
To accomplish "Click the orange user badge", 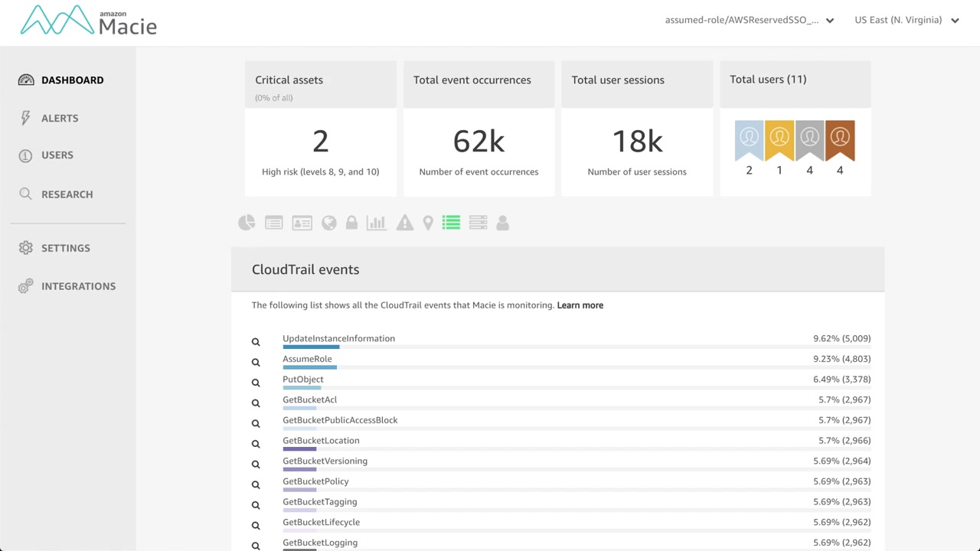I will pyautogui.click(x=840, y=140).
